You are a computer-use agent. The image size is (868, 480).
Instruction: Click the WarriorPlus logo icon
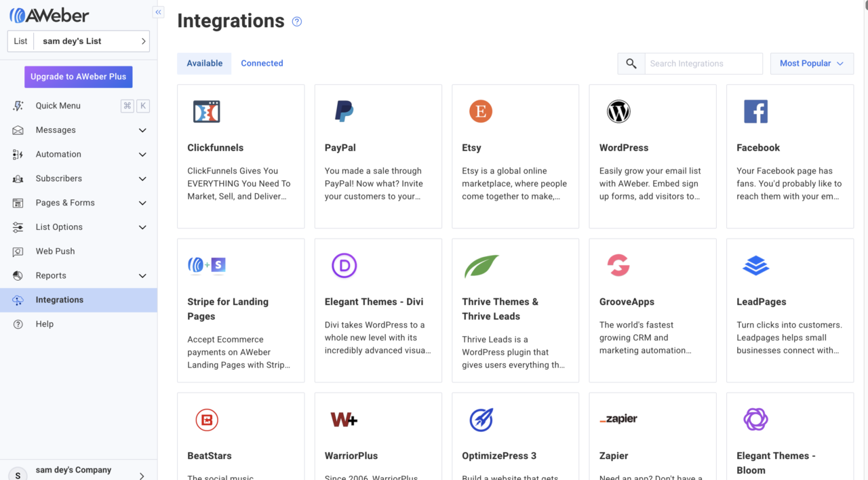point(344,420)
